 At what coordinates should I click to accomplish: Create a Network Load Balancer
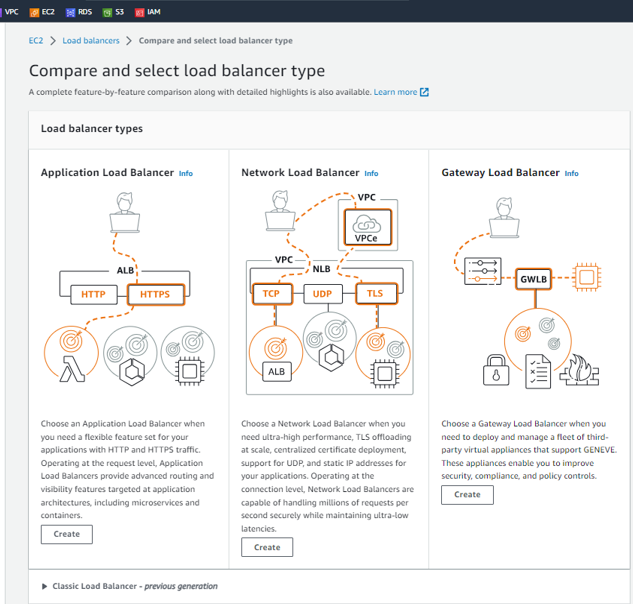[267, 547]
